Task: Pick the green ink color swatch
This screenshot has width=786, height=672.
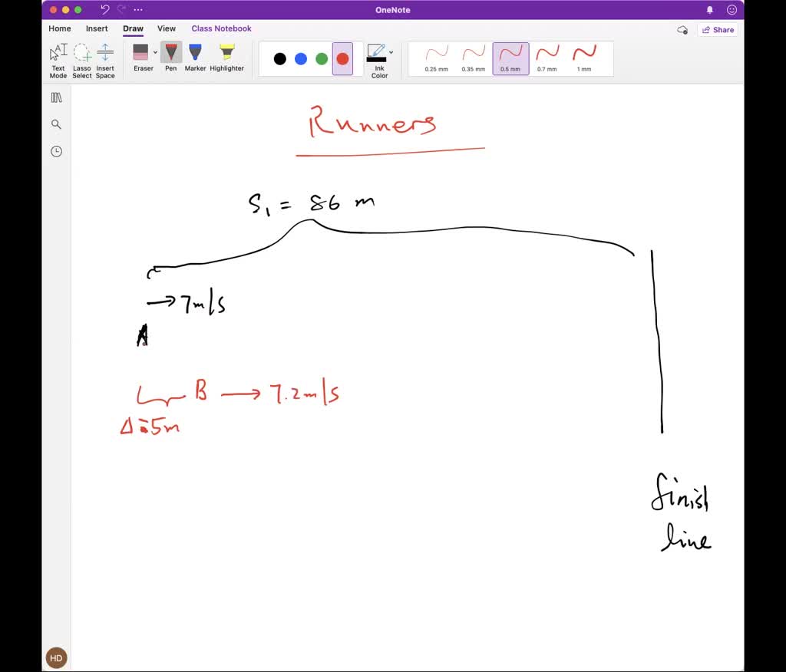Action: (322, 59)
